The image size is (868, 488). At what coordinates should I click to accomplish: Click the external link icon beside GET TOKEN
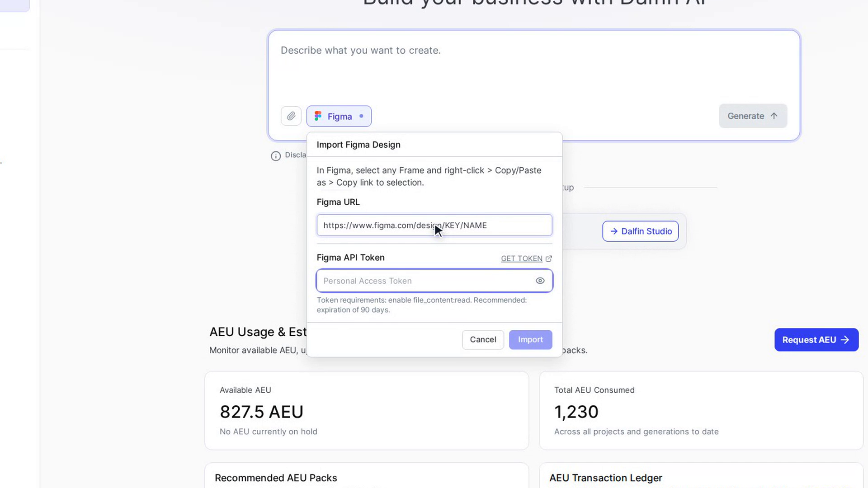tap(549, 258)
